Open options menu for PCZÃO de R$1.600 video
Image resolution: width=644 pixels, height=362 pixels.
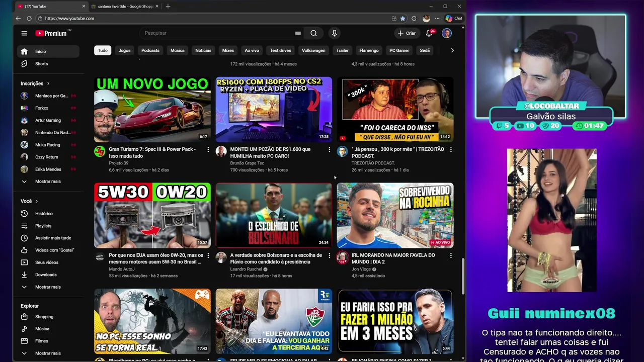click(329, 149)
